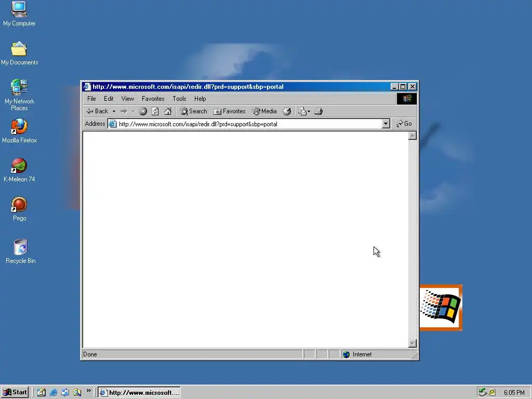This screenshot has width=532, height=399.
Task: Select the My Network Places desktop icon
Action: click(19, 95)
